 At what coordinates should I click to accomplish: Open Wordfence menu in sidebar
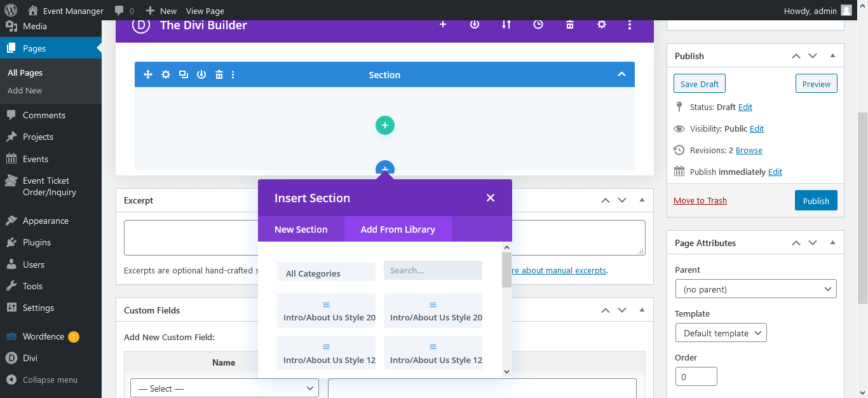coord(51,336)
